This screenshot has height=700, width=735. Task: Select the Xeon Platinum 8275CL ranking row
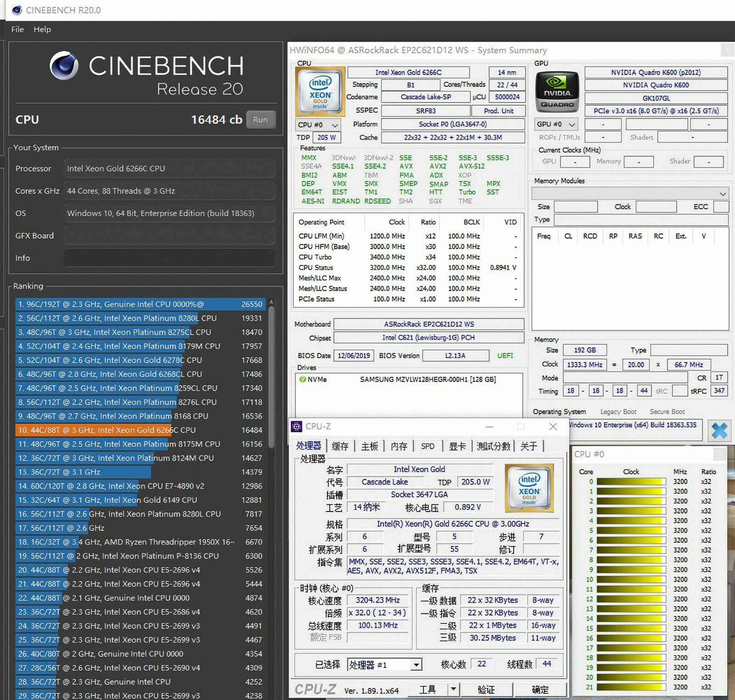click(x=141, y=332)
